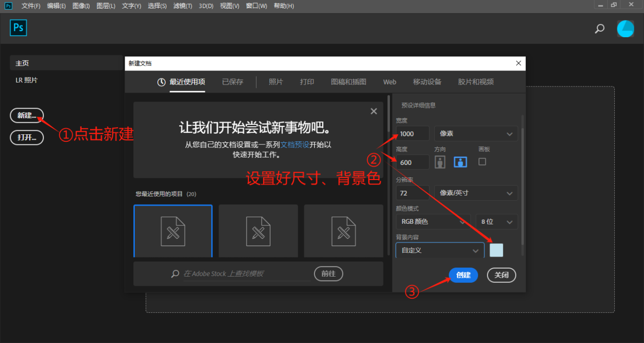Click the Photoshop home logo icon
The image size is (644, 343).
point(18,28)
